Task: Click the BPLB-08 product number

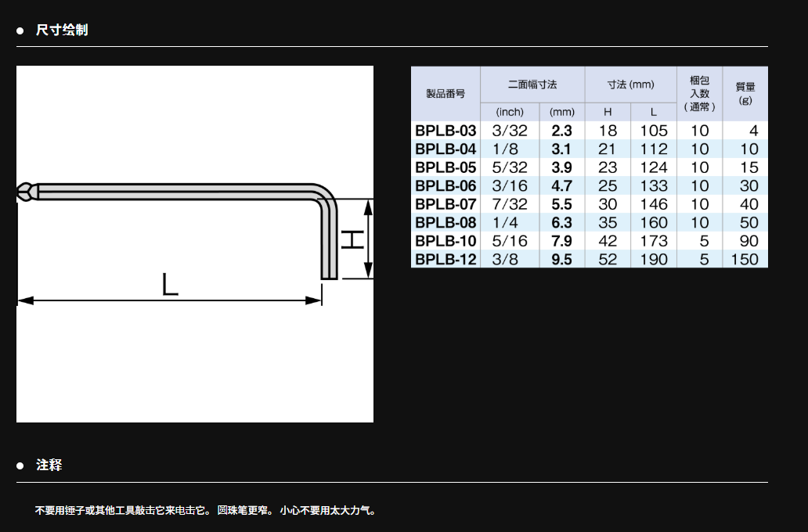Action: 445,223
